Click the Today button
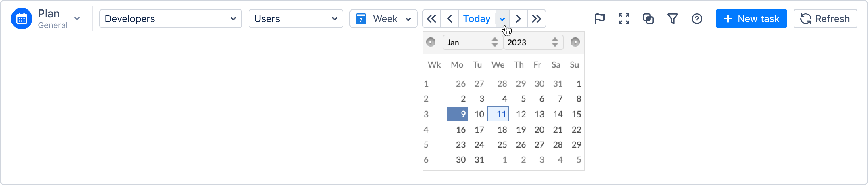 (477, 19)
